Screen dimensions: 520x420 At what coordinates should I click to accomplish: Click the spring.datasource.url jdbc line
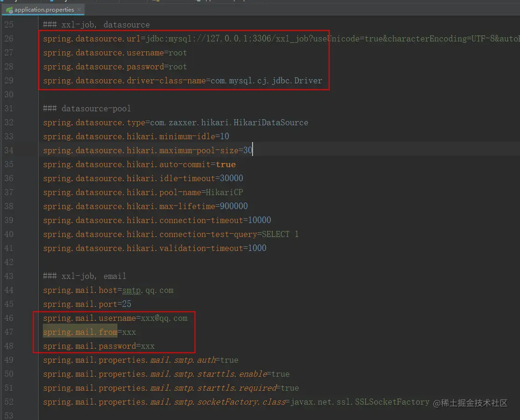(x=281, y=39)
